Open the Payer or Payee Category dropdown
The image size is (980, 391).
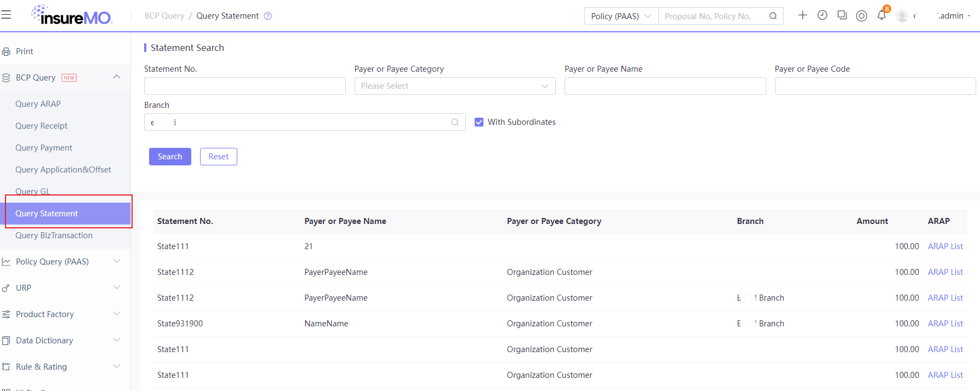click(x=455, y=86)
